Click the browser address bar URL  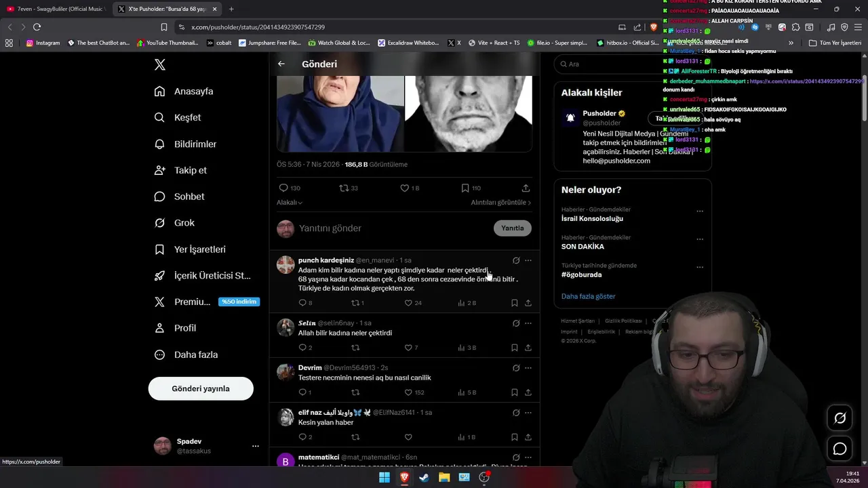click(x=258, y=27)
